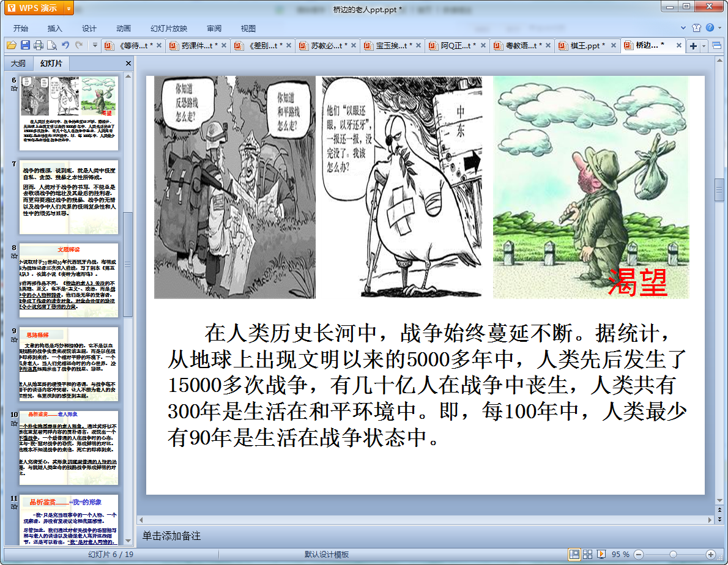This screenshot has width=728, height=565.
Task: Select slide 7 thumbnail
Action: (x=69, y=197)
